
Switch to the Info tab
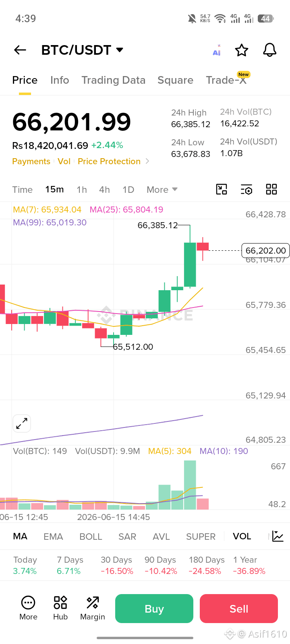[x=60, y=80]
